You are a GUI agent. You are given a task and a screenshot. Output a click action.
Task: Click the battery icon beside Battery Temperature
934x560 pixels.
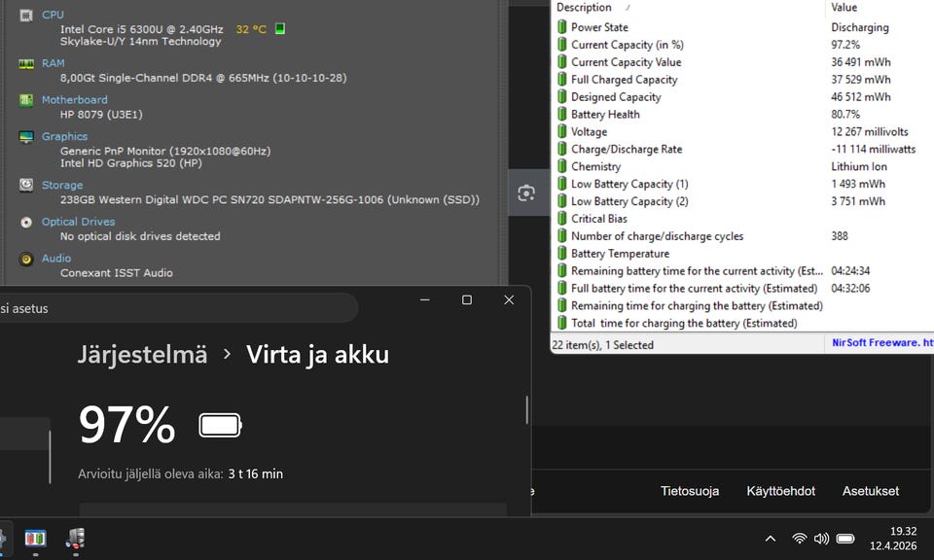coord(561,253)
